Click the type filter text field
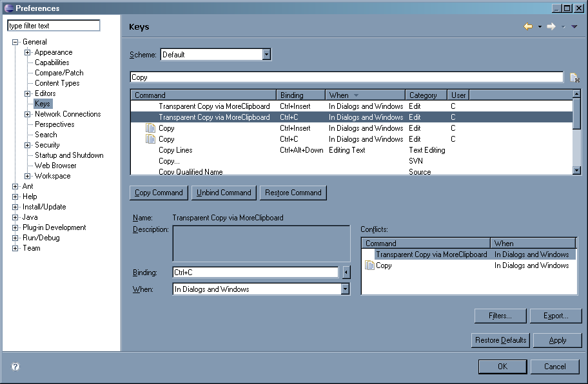This screenshot has width=588, height=384. [x=54, y=26]
